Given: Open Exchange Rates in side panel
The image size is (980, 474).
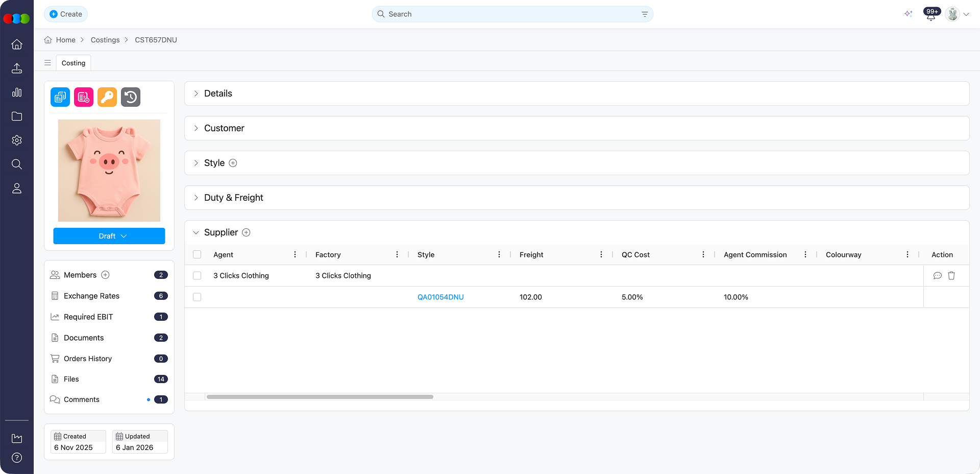Looking at the screenshot, I should 91,296.
